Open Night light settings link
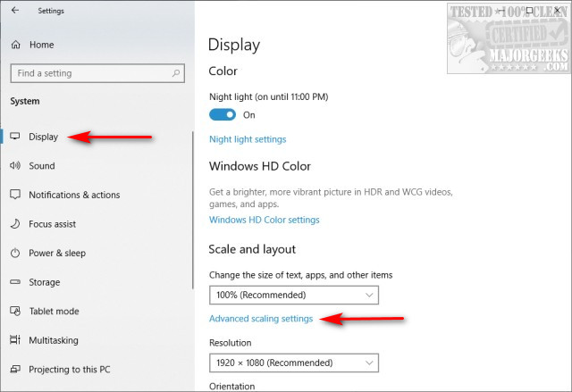Screen dimensions: 572x392 point(248,139)
